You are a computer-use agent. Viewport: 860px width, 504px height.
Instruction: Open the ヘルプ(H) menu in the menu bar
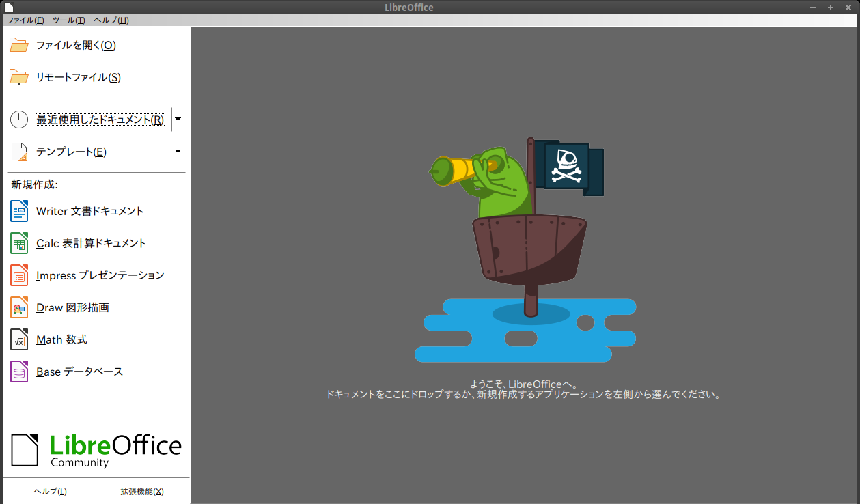pos(111,20)
